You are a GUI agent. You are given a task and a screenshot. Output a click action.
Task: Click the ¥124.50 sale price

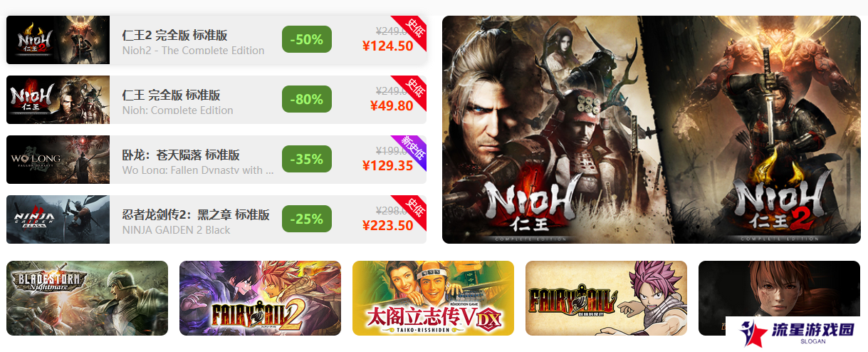click(387, 46)
